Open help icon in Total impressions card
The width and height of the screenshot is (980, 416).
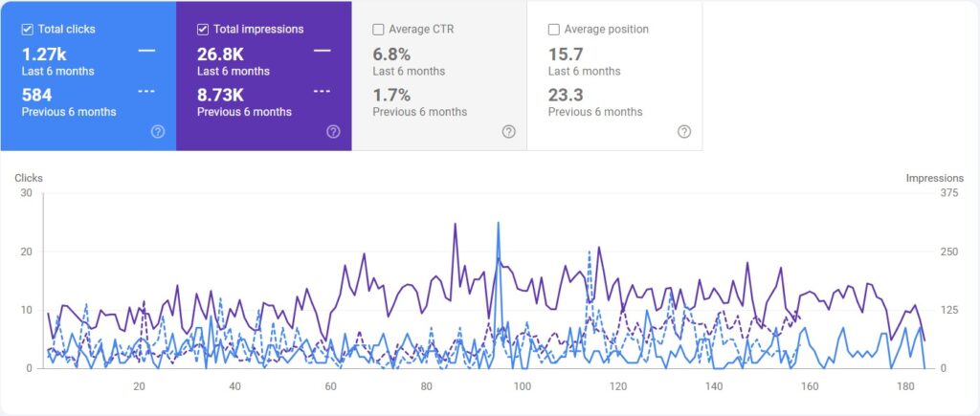[x=333, y=132]
